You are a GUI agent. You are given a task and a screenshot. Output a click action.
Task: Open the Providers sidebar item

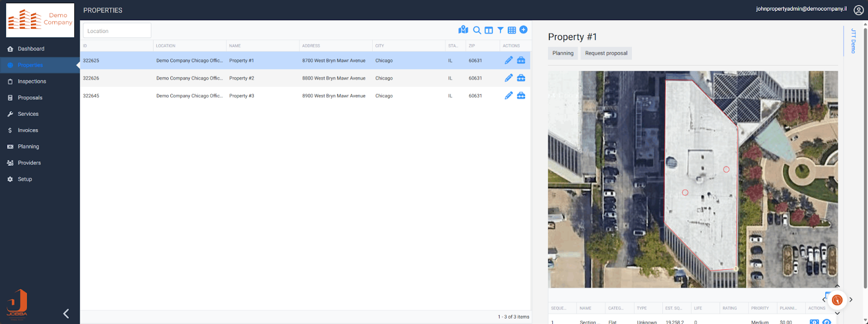(29, 163)
